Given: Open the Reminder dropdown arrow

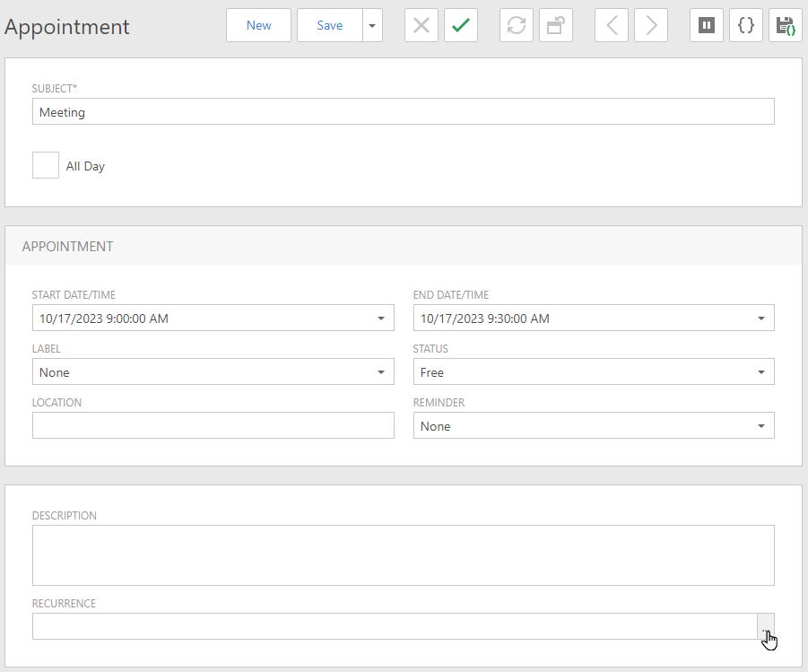Looking at the screenshot, I should (x=761, y=426).
